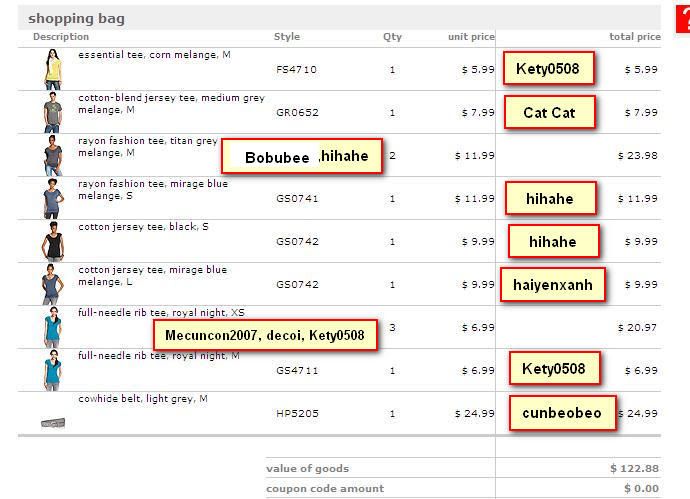This screenshot has width=690, height=499.
Task: Click style code HP5205
Action: coord(297,413)
